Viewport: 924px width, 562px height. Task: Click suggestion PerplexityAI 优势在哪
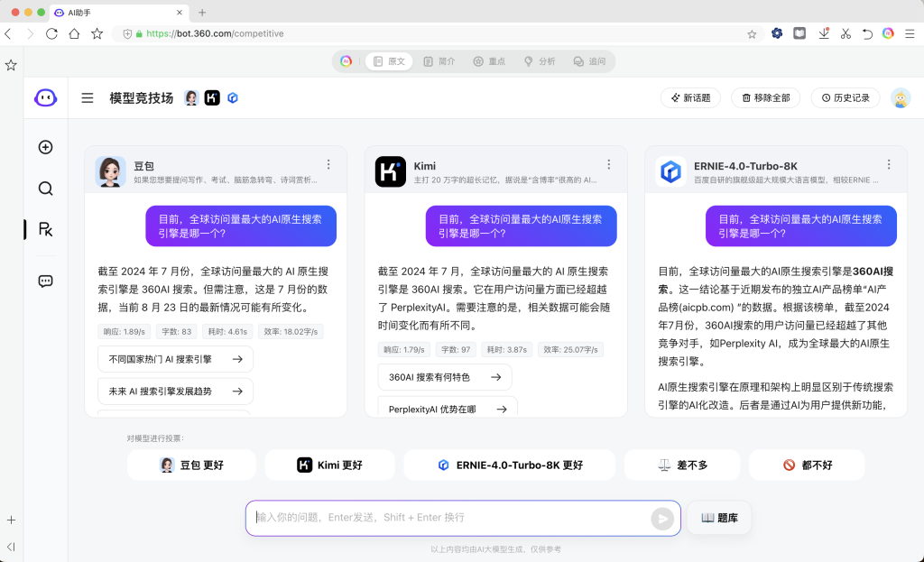click(x=448, y=408)
